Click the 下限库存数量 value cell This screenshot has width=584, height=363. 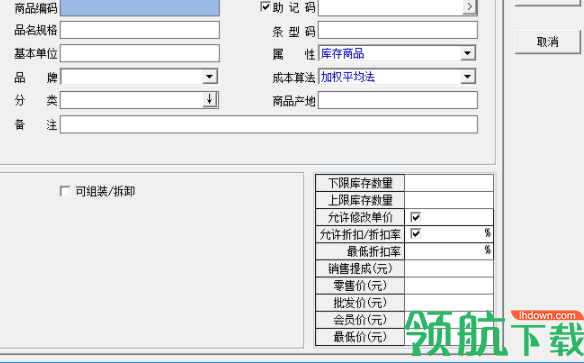(x=449, y=183)
